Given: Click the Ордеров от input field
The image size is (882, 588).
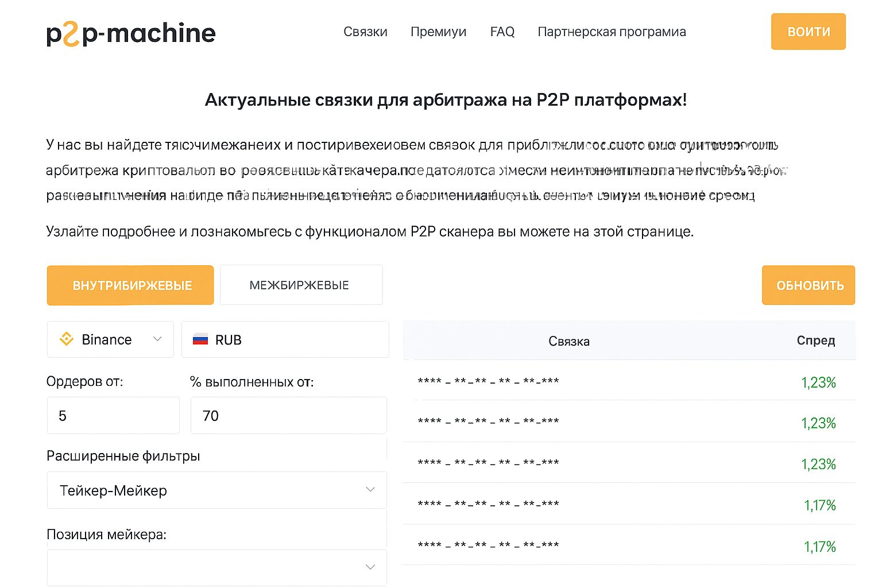Looking at the screenshot, I should pyautogui.click(x=113, y=416).
